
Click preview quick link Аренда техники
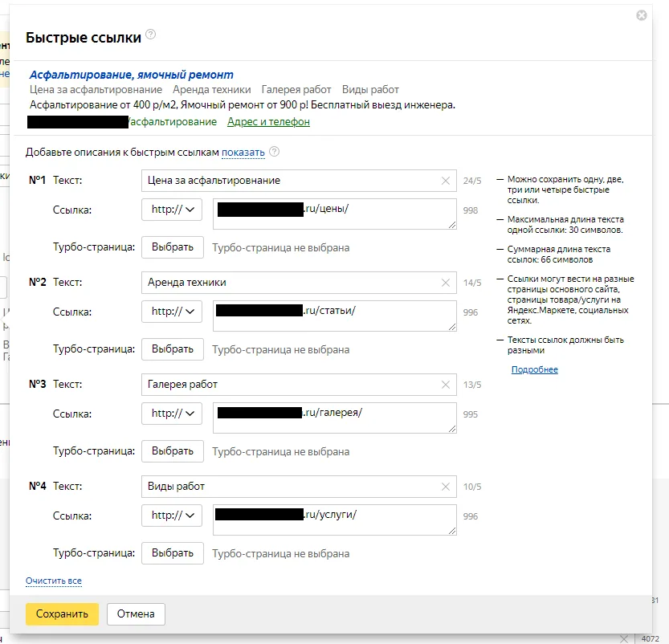(212, 90)
